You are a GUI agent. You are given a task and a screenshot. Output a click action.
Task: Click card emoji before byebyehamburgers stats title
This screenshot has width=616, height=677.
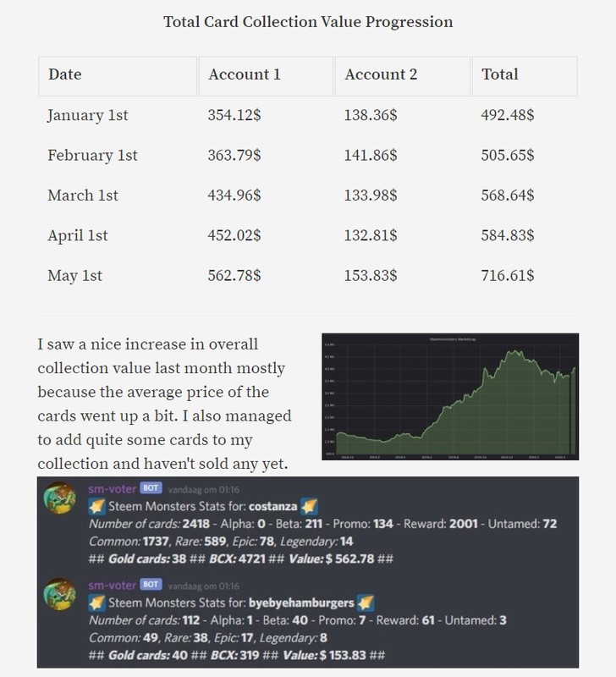pos(96,603)
